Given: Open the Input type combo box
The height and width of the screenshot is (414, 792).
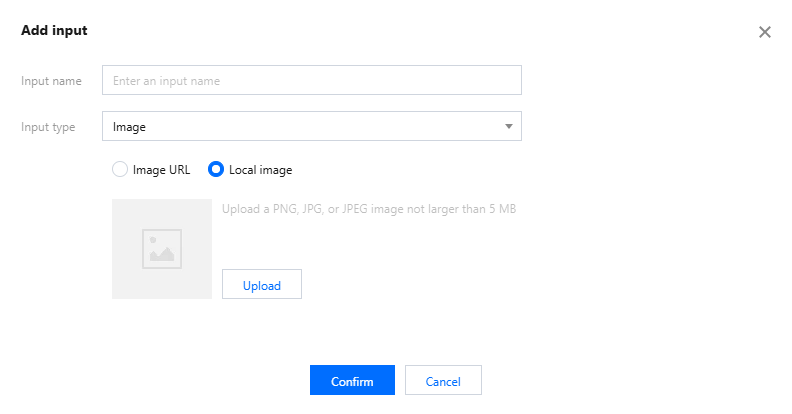Looking at the screenshot, I should pos(311,127).
